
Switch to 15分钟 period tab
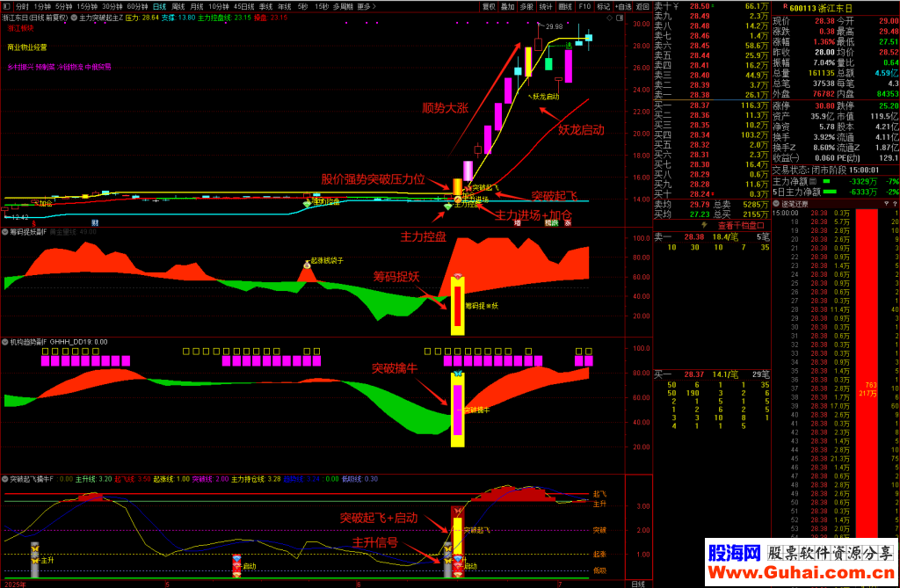[87, 6]
